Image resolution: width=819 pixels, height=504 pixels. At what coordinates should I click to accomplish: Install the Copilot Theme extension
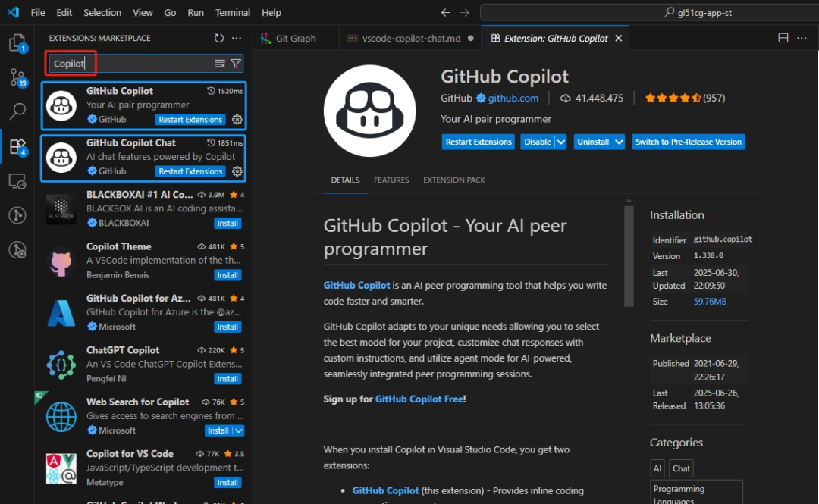tap(227, 275)
